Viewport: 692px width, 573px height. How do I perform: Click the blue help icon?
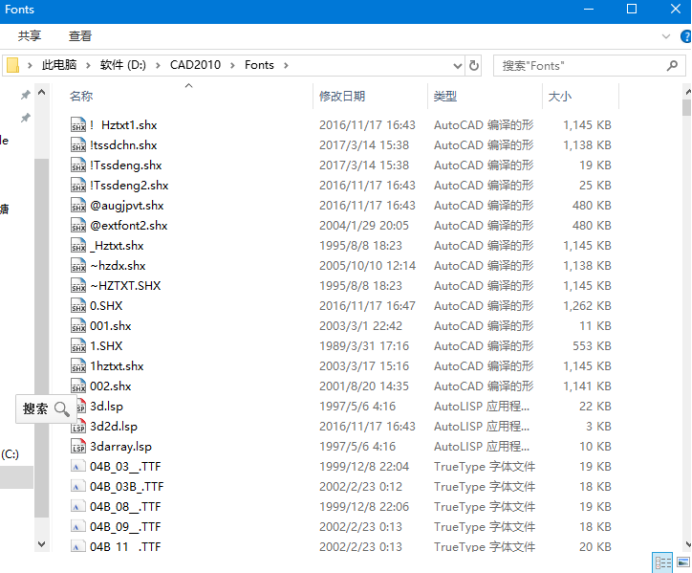[x=686, y=36]
